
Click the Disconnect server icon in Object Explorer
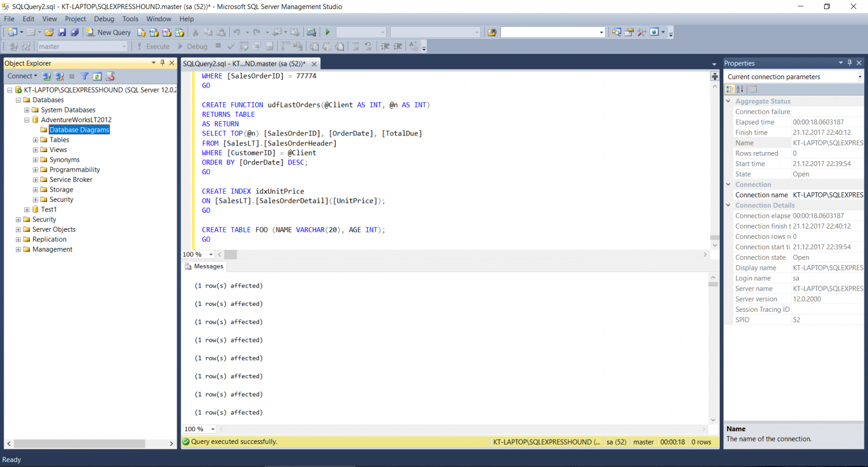pos(60,76)
